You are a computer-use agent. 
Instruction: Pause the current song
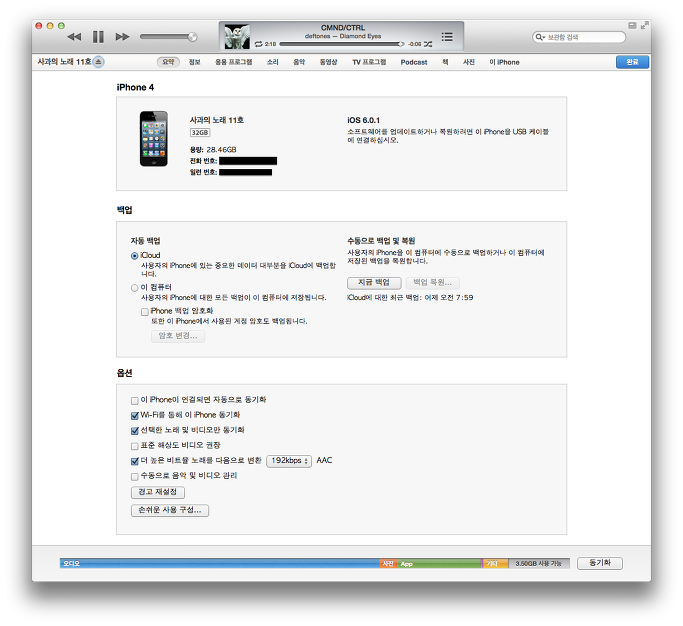(98, 37)
